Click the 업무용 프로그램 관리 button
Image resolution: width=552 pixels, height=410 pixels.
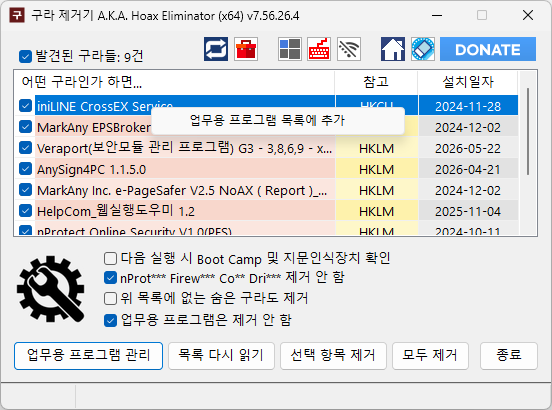coord(88,355)
